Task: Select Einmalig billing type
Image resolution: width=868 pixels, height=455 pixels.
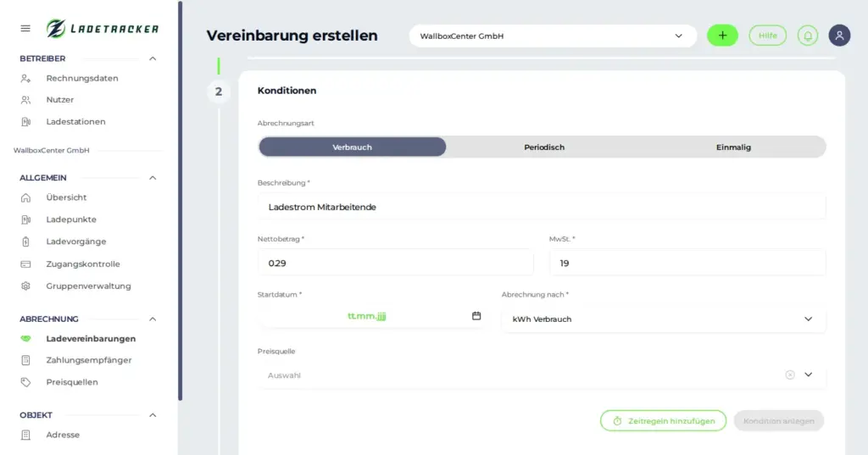Action: coord(733,147)
